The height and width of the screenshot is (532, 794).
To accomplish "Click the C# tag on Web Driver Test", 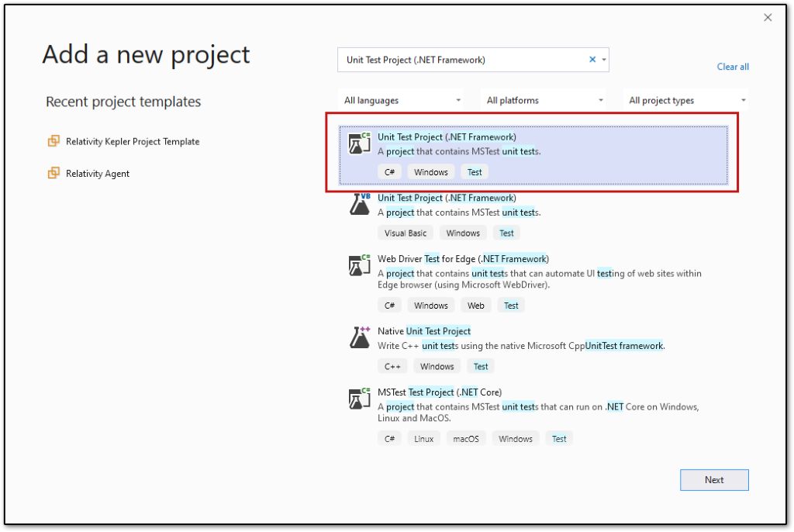I will (389, 306).
